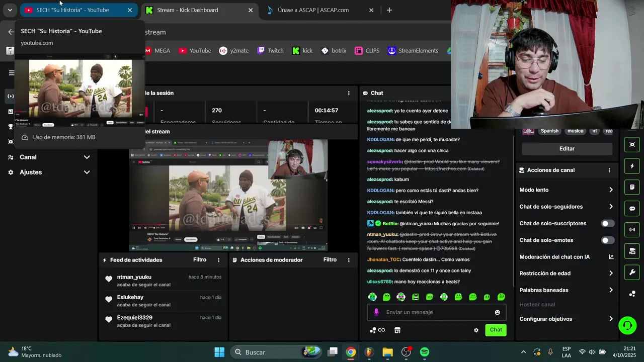Open chat settings gear icon
Screen dimensions: 644x362
coord(476,330)
